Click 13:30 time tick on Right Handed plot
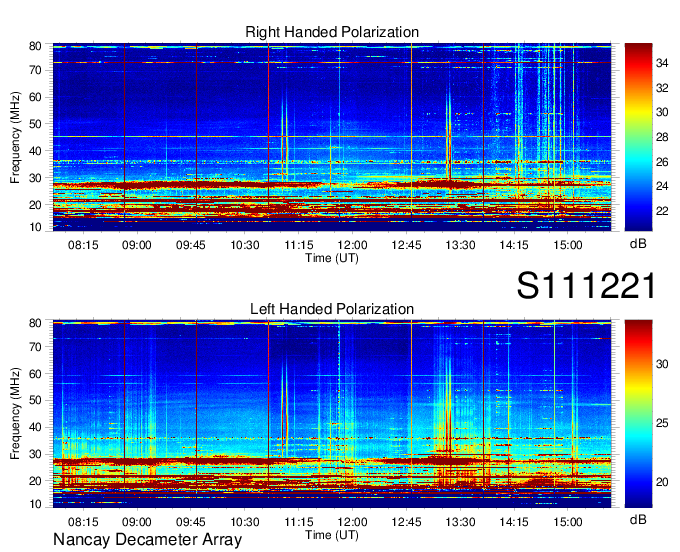This screenshot has height=552, width=680. (460, 245)
